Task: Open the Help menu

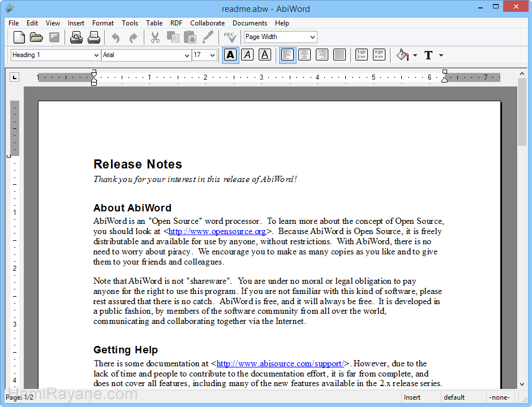Action: pos(282,23)
